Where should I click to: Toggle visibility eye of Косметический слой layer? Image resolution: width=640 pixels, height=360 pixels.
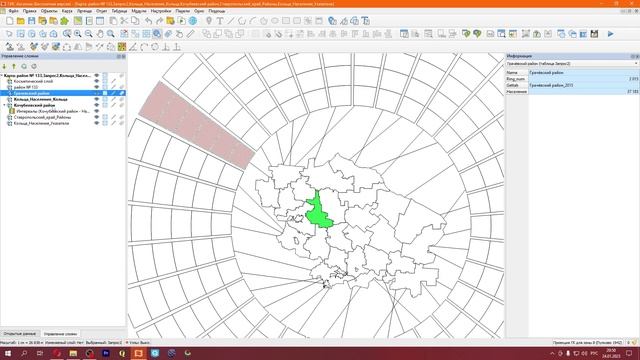tap(97, 81)
